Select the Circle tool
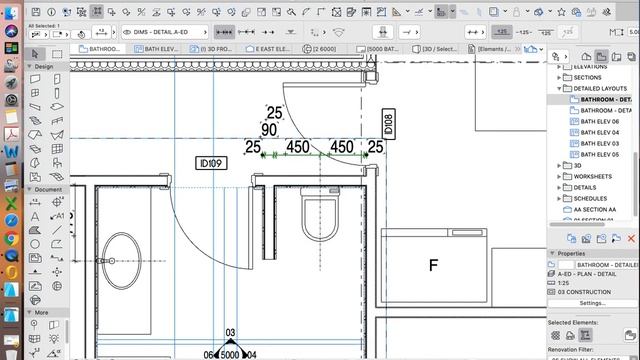The height and width of the screenshot is (360, 640). pyautogui.click(x=35, y=244)
